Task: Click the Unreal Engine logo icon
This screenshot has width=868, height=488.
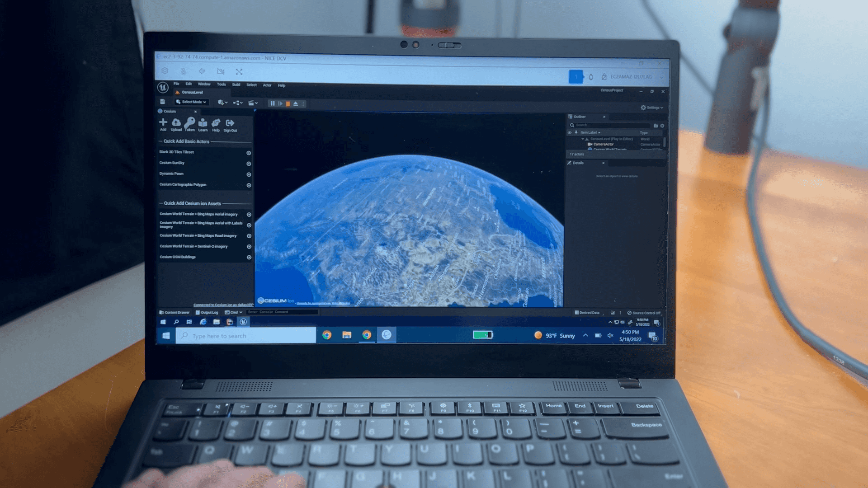Action: click(x=163, y=87)
